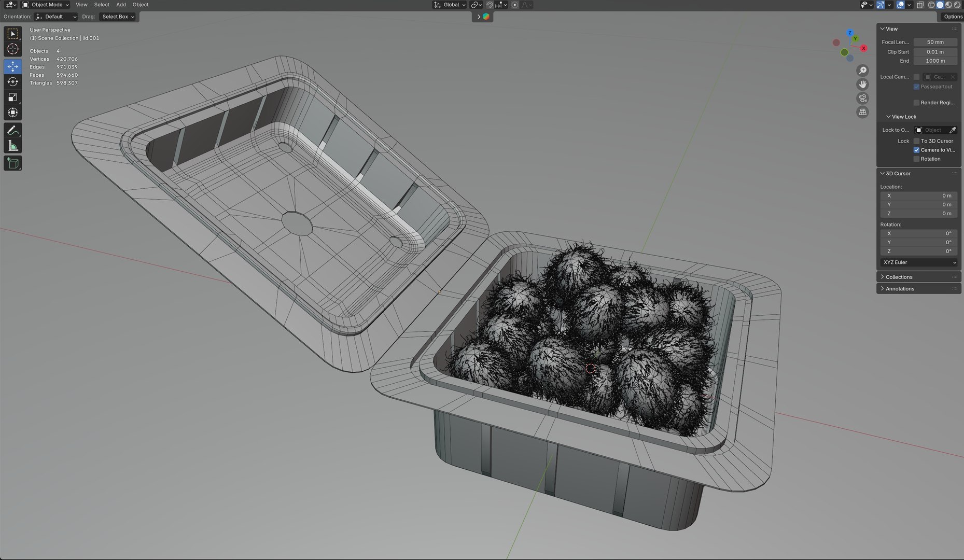Open the Object Mode dropdown
964x560 pixels.
point(45,5)
